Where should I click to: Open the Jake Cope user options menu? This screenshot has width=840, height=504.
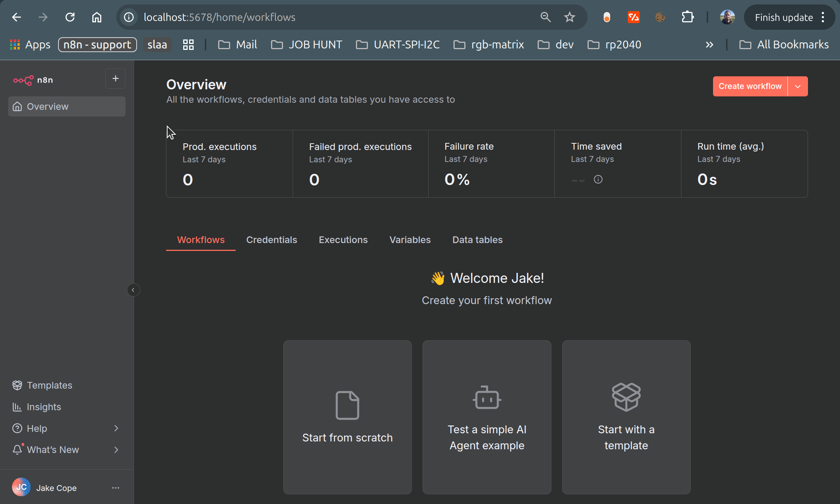pos(115,488)
